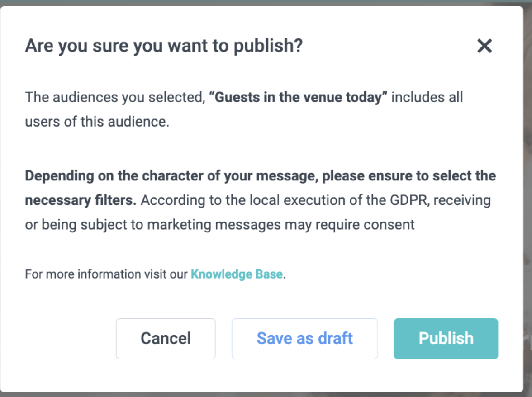Open the Knowledge Base link

pyautogui.click(x=237, y=274)
